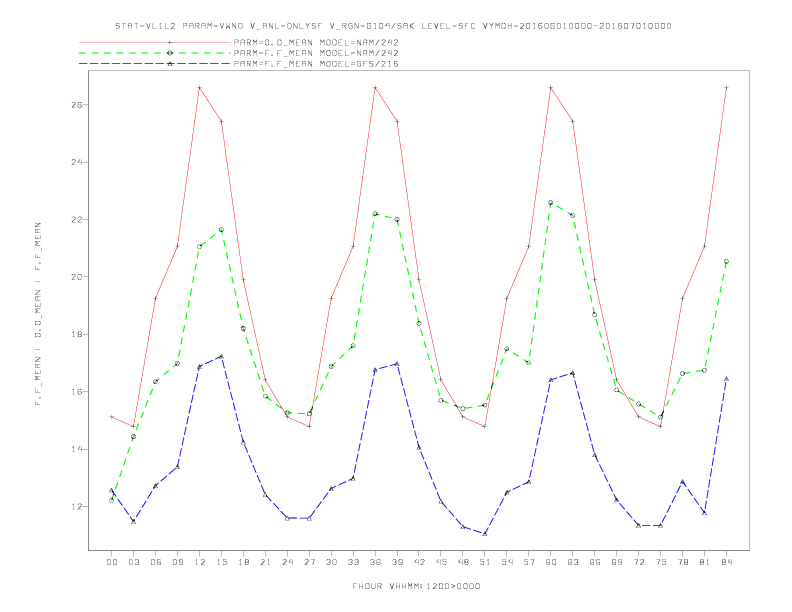This screenshot has width=792, height=612.
Task: Click x-axis forecast hour label 60
Action: [x=551, y=562]
